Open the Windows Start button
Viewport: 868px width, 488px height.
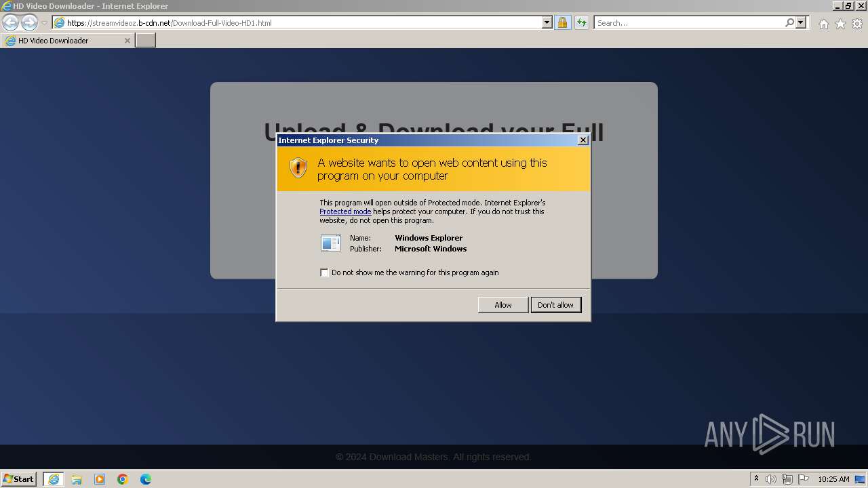(19, 479)
